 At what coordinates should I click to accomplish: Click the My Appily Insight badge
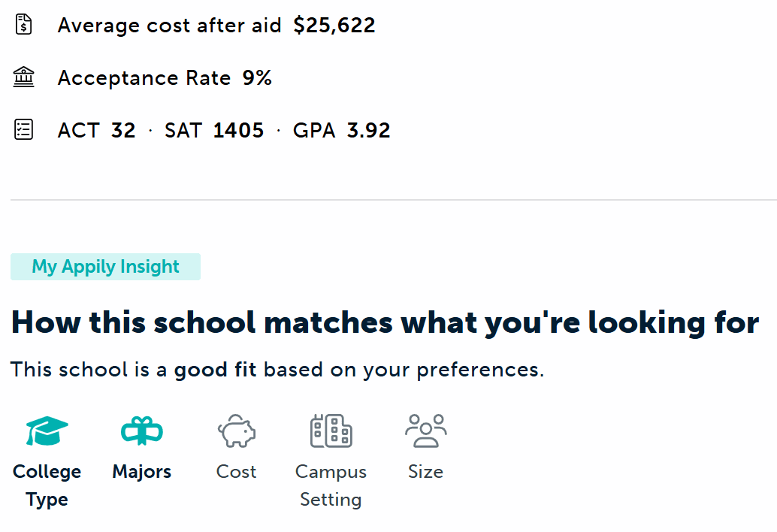(105, 267)
